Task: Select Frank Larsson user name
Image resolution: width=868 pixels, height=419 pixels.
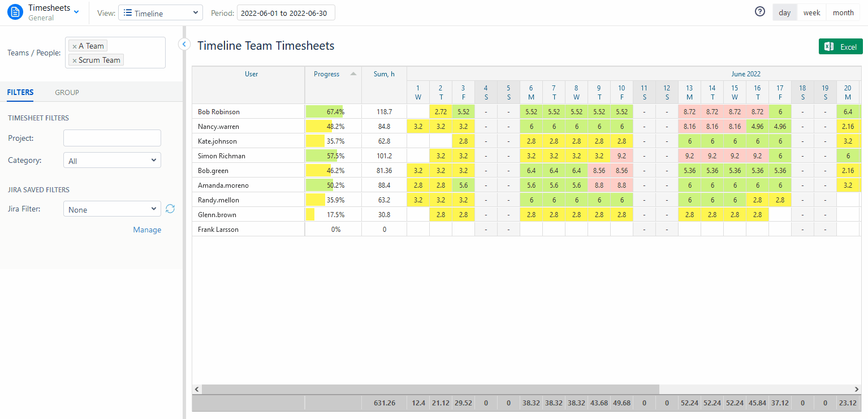Action: tap(218, 229)
